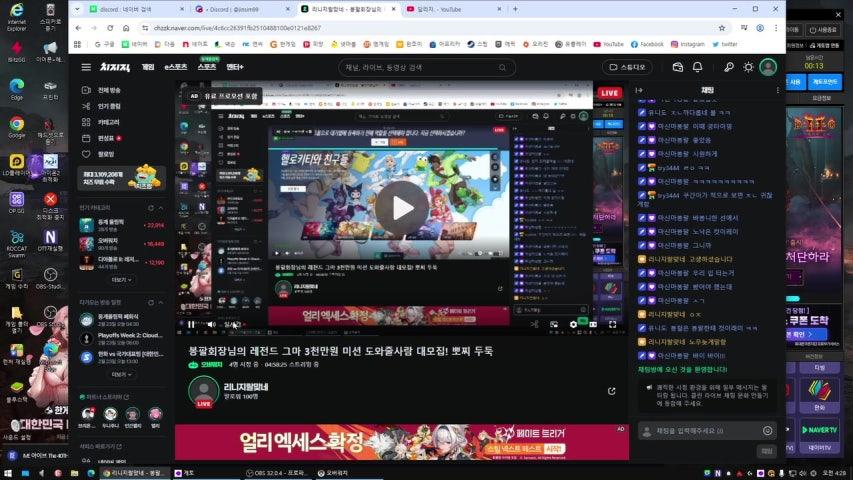Image resolution: width=853 pixels, height=480 pixels.
Task: Open the streamer channel avatar
Action: click(203, 390)
